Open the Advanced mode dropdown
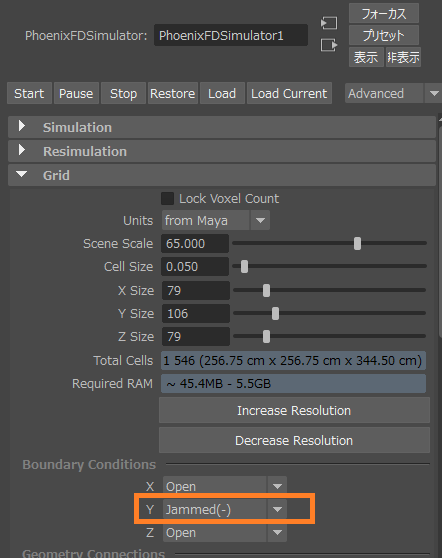The width and height of the screenshot is (442, 558). (x=394, y=94)
